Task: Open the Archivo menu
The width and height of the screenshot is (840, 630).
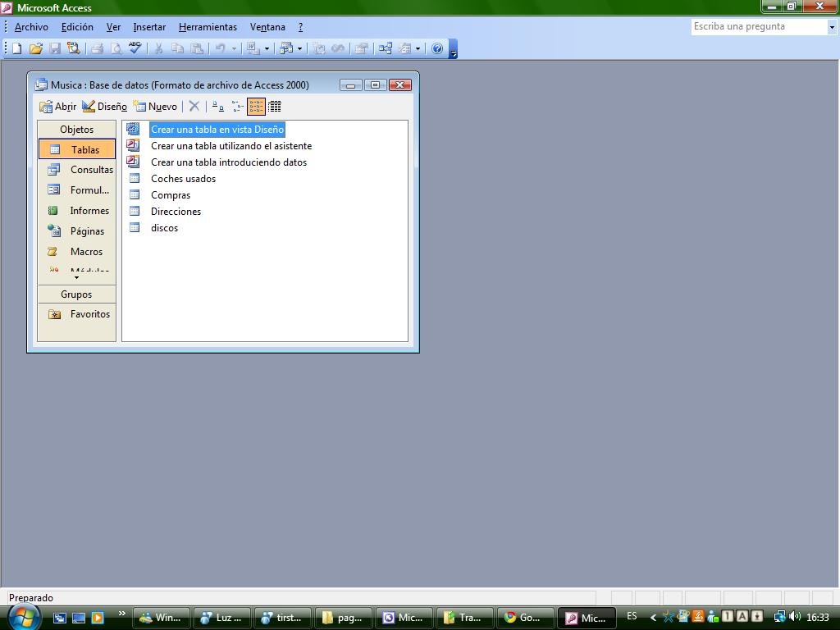Action: [x=31, y=27]
